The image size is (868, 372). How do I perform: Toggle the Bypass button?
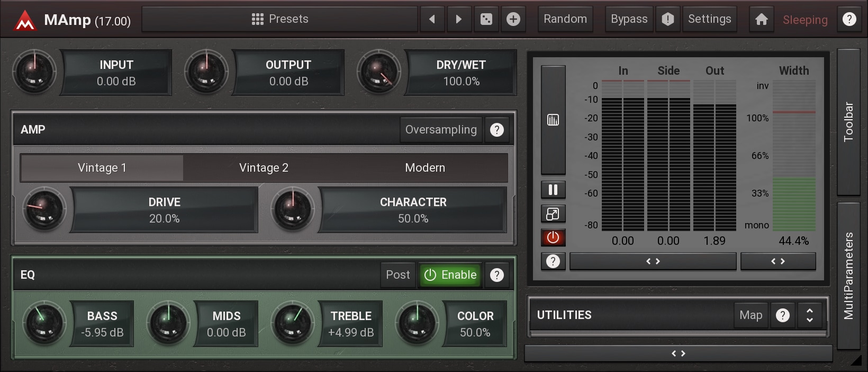pos(629,19)
